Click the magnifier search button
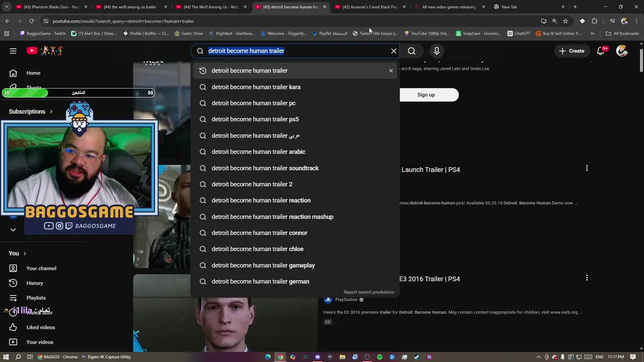 coord(412,51)
